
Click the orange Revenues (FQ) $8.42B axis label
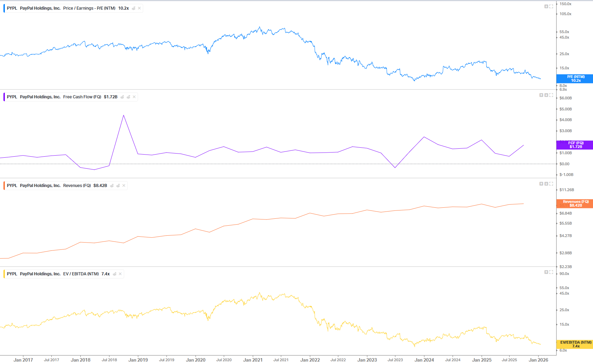click(575, 204)
